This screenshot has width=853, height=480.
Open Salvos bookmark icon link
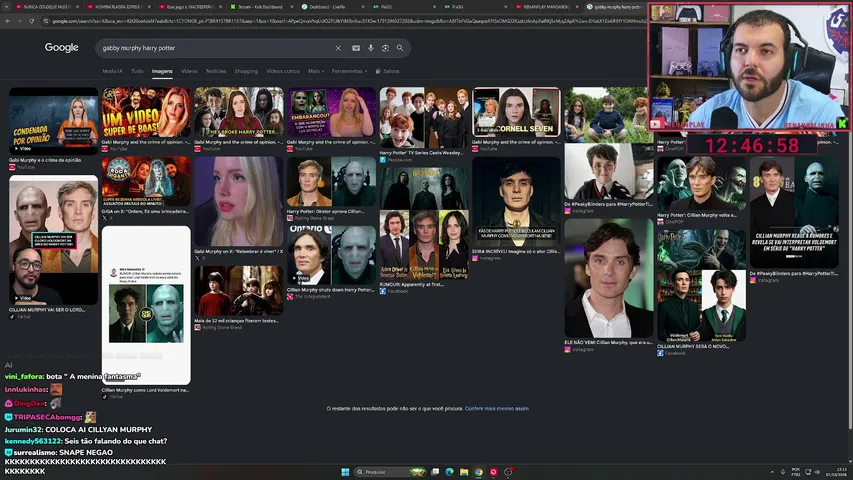pos(387,71)
